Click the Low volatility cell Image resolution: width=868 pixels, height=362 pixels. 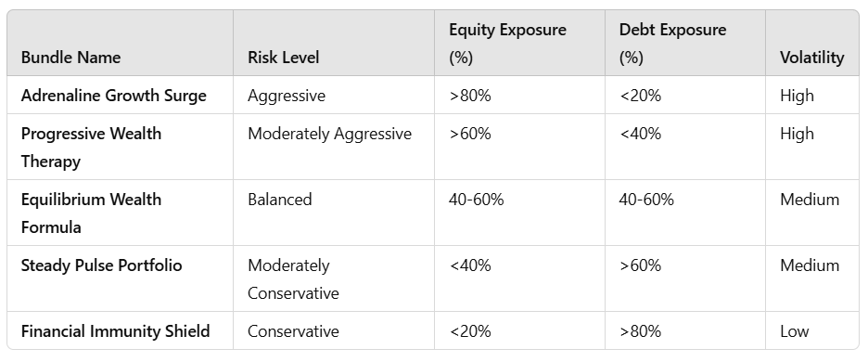[795, 331]
